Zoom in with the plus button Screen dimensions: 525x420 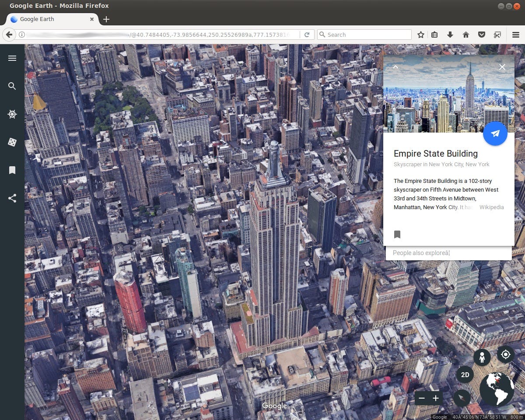[x=436, y=398]
